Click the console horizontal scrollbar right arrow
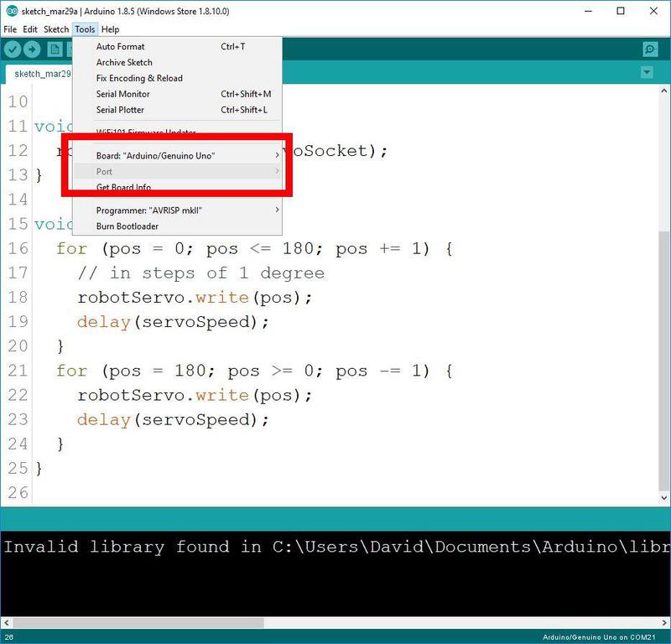This screenshot has height=644, width=671. (665, 622)
